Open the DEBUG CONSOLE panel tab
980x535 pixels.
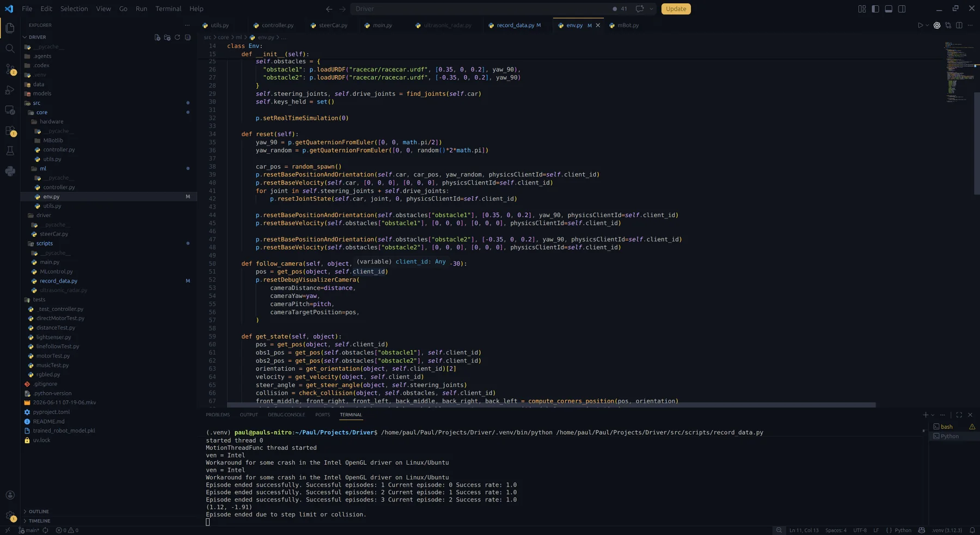[x=286, y=415]
